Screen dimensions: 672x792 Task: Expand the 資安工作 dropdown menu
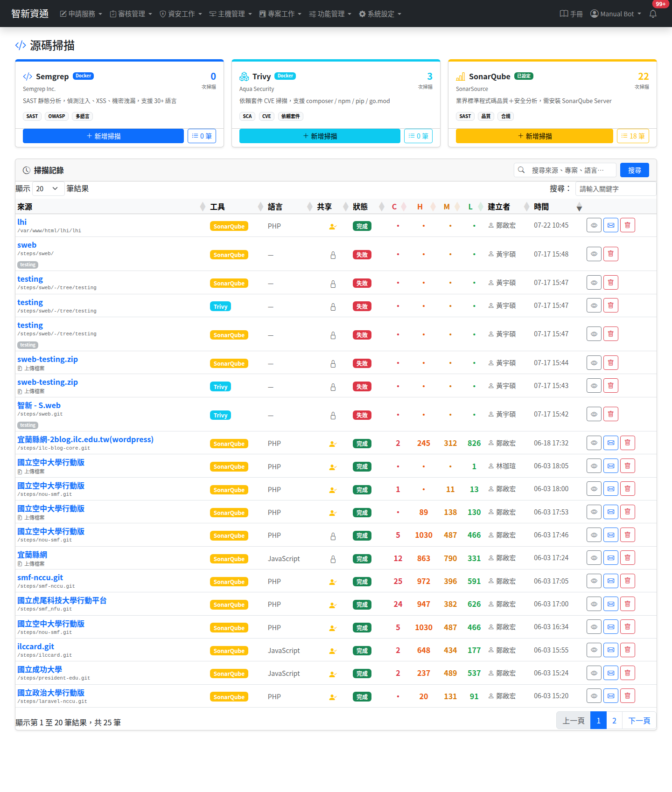[x=181, y=14]
